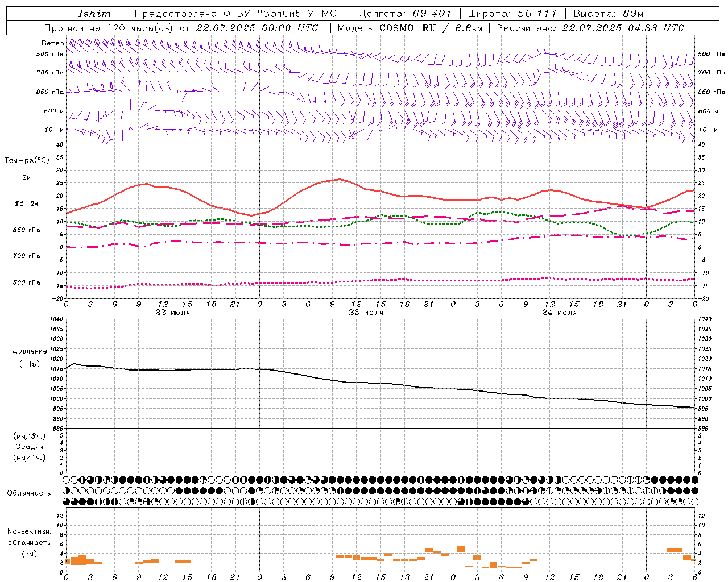Click the "Td 2м" dew point legend entry
728x582 pixels.
(27, 203)
